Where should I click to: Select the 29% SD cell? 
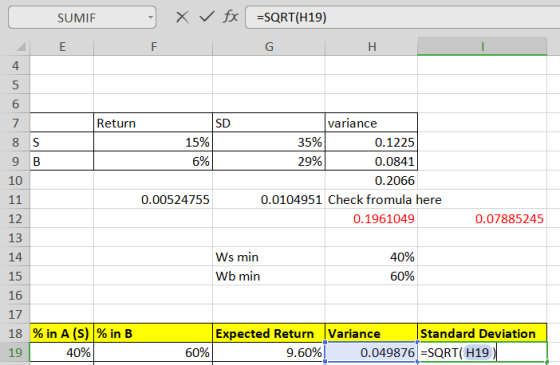pos(269,161)
